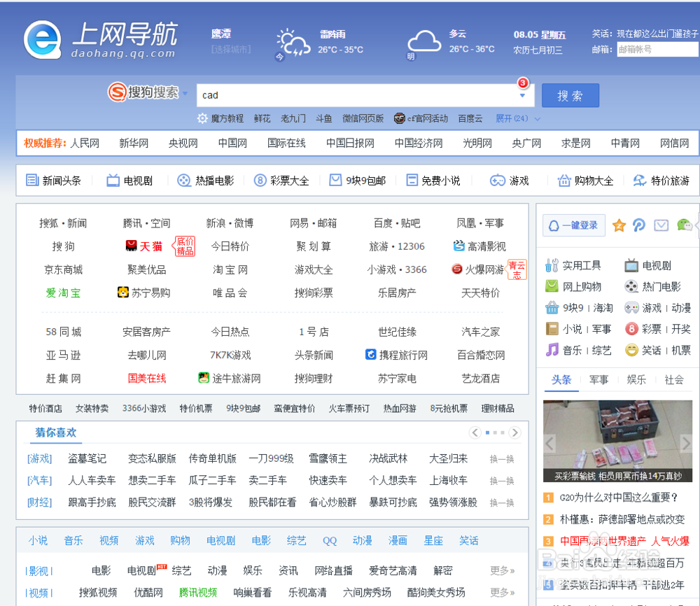The width and height of the screenshot is (700, 606).
Task: Refresh 游戏 row with 换一换
Action: coord(502,459)
